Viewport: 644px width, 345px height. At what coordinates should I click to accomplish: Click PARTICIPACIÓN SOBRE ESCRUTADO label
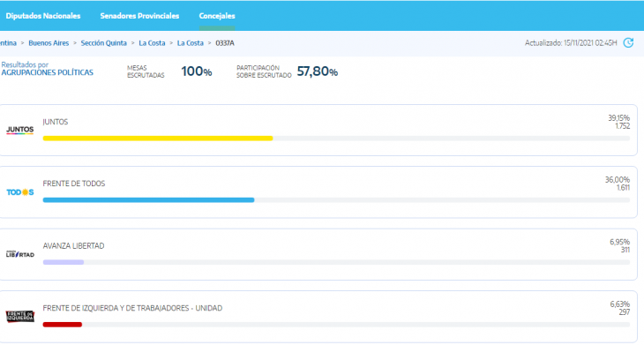(x=264, y=71)
